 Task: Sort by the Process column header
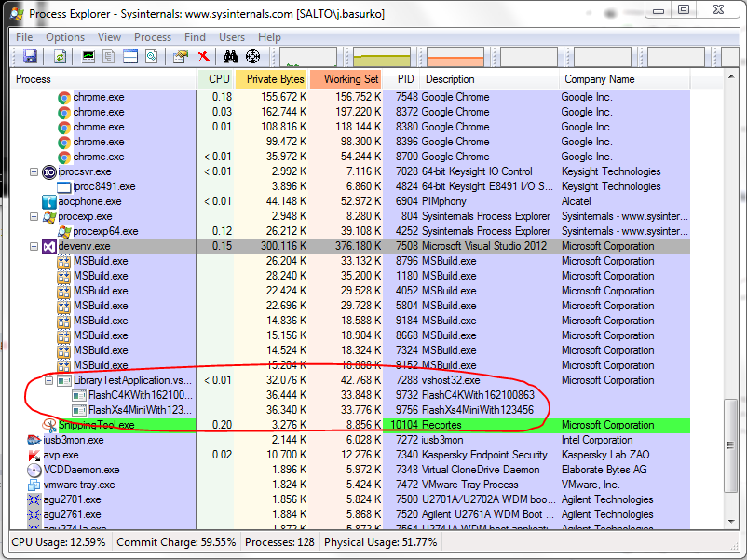point(104,79)
